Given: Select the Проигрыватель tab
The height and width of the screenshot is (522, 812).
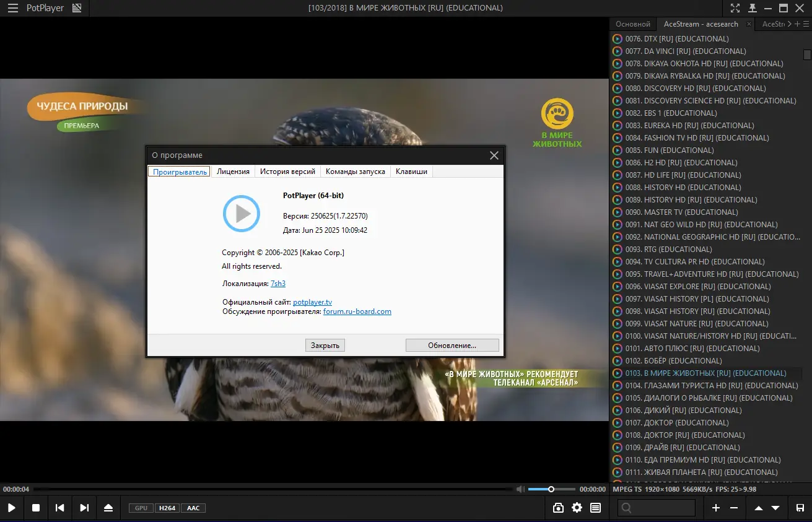Looking at the screenshot, I should click(x=180, y=172).
